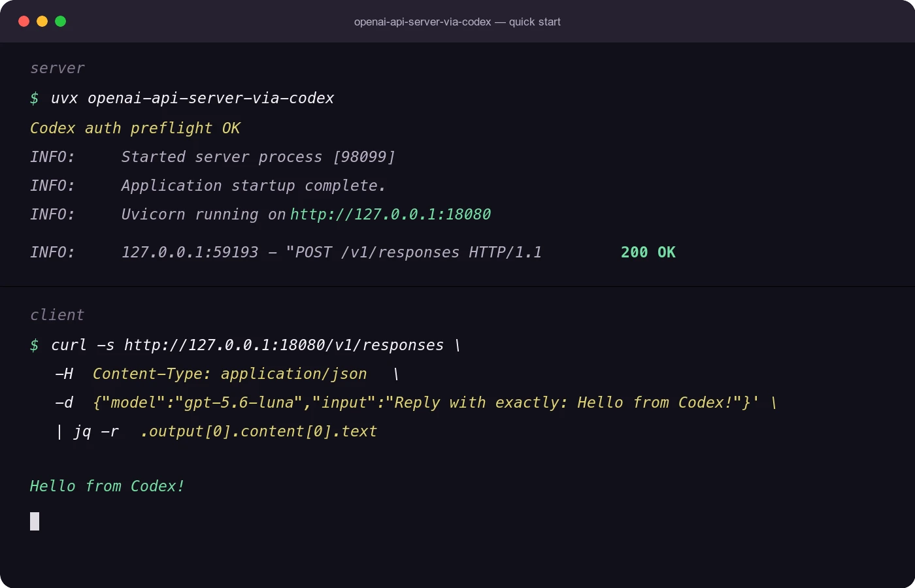Screen dimensions: 915x588
Task: Click the command 'uvx openai-api-server-via-codex'
Action: click(193, 98)
